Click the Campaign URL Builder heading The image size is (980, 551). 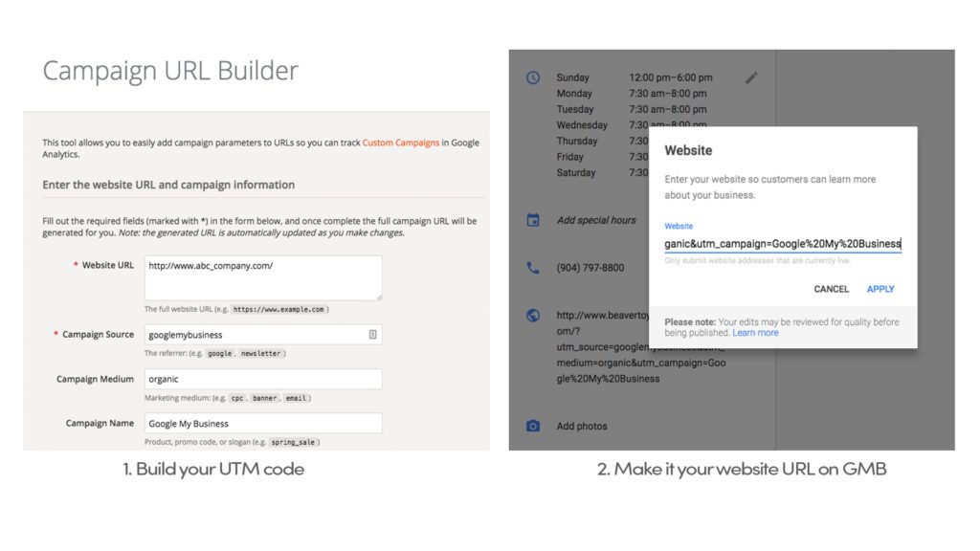170,71
